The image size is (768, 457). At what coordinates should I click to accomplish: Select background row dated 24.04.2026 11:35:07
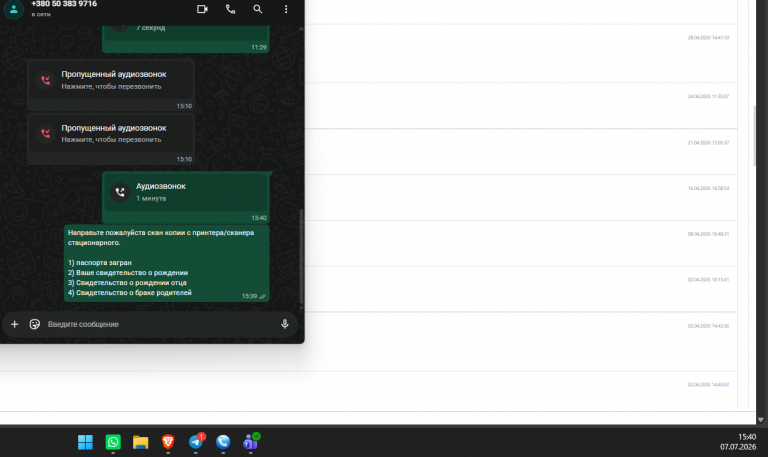coord(521,106)
